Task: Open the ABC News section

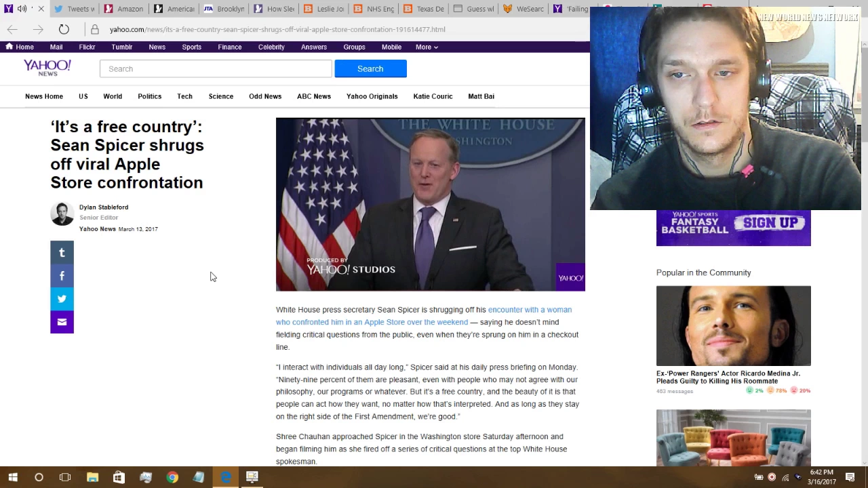Action: pyautogui.click(x=314, y=96)
